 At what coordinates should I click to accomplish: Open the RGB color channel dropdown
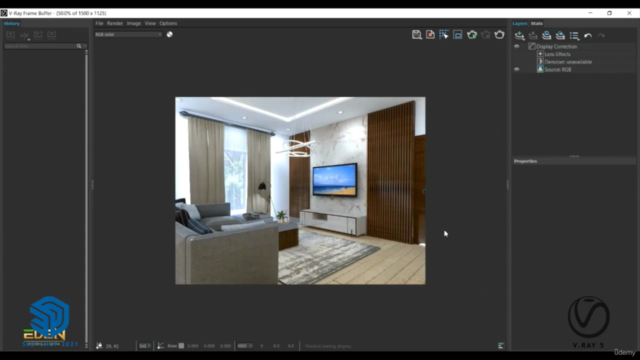[x=128, y=34]
